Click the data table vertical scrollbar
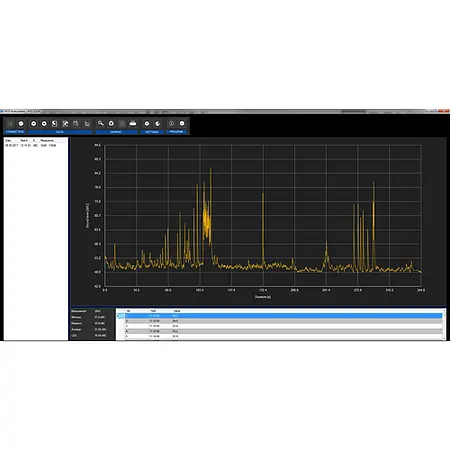The height and width of the screenshot is (450, 450). [x=444, y=325]
